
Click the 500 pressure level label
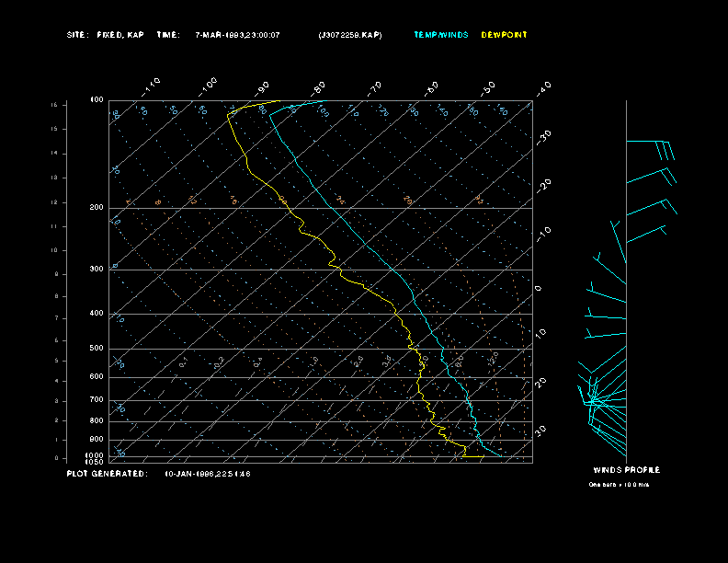97,349
